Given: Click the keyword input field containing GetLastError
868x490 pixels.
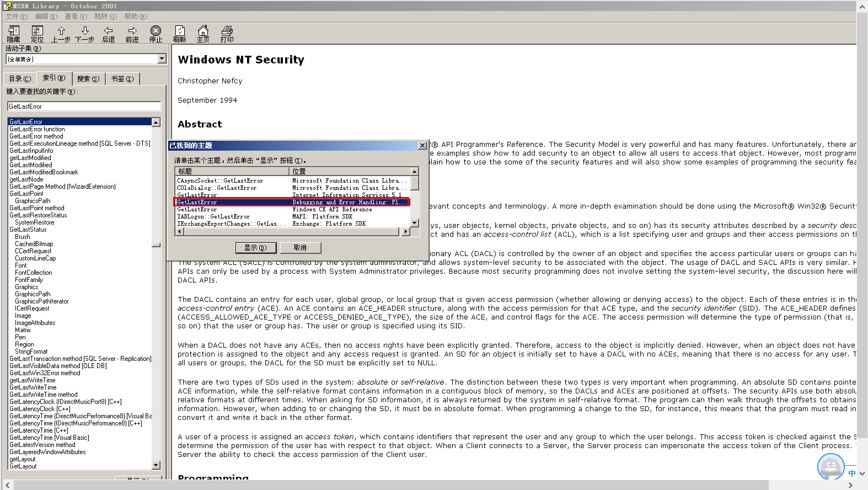Looking at the screenshot, I should [x=84, y=106].
